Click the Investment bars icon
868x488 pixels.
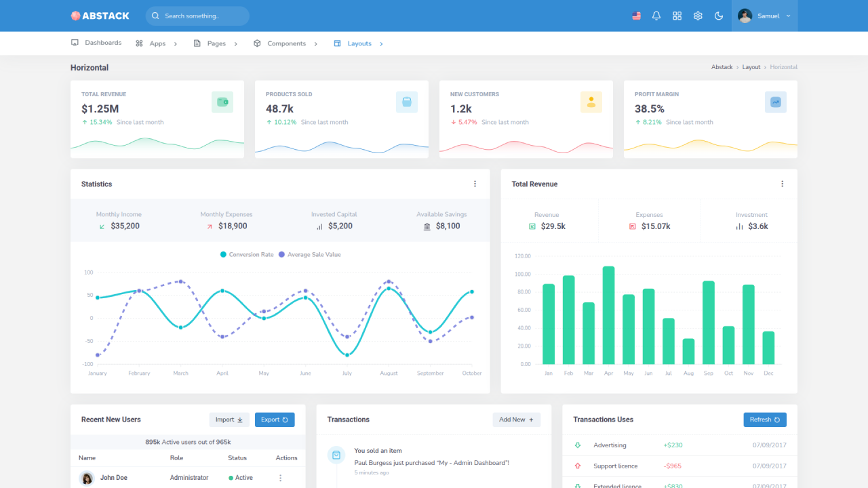739,226
